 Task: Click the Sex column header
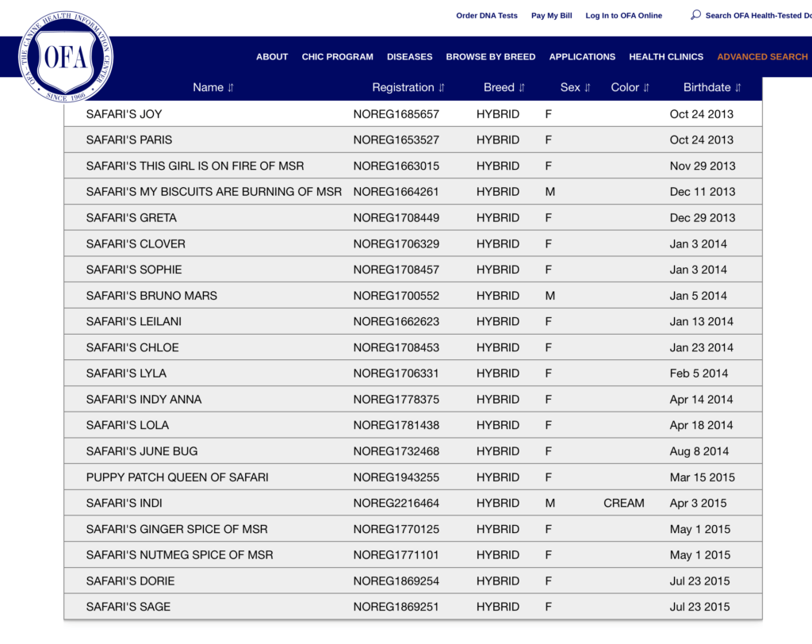pos(569,87)
